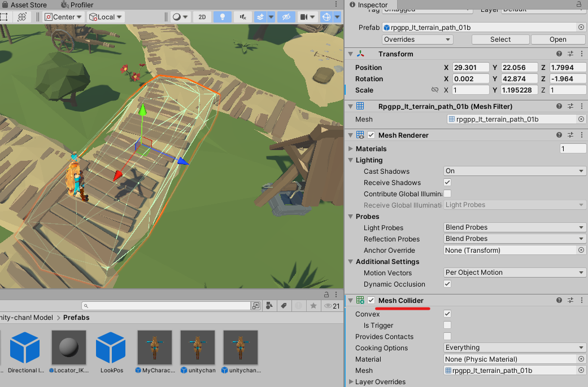
Task: Open Transform component kebab menu
Action: click(582, 54)
